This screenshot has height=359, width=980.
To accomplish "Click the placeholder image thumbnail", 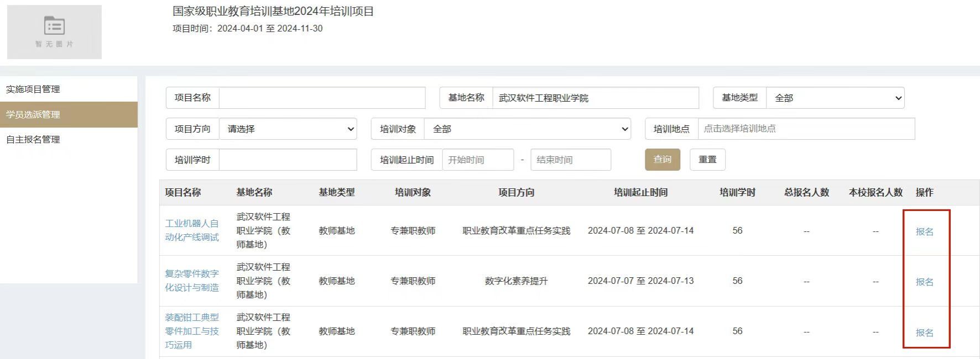I will [54, 32].
